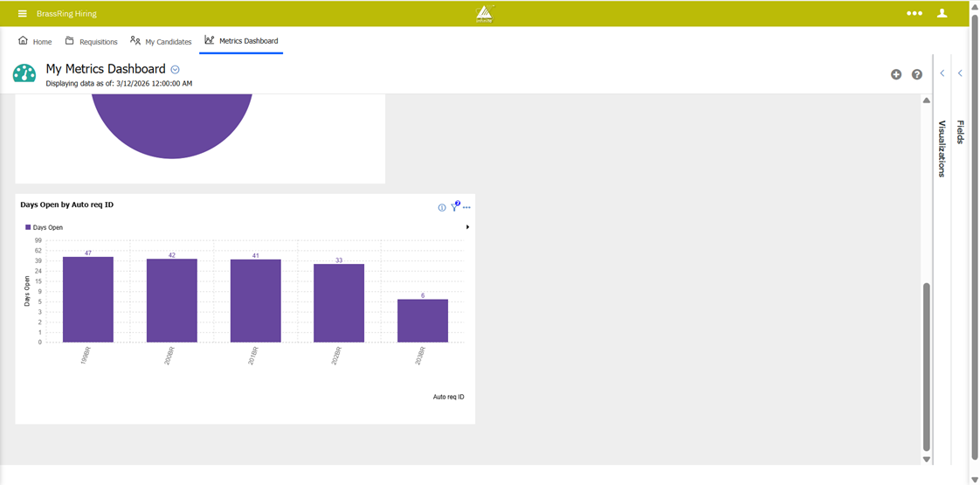980x485 pixels.
Task: Switch to the Requisitions tab
Action: (x=91, y=41)
